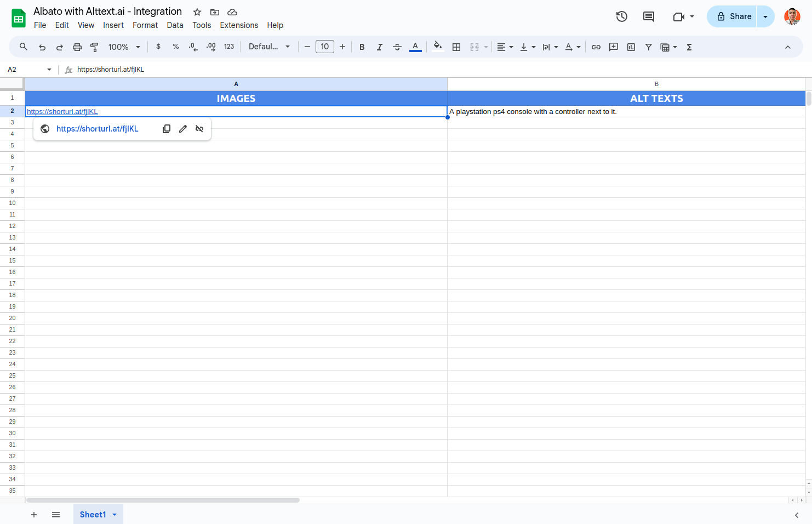Copy link in hyperlink popup
This screenshot has width=812, height=524.
[167, 129]
